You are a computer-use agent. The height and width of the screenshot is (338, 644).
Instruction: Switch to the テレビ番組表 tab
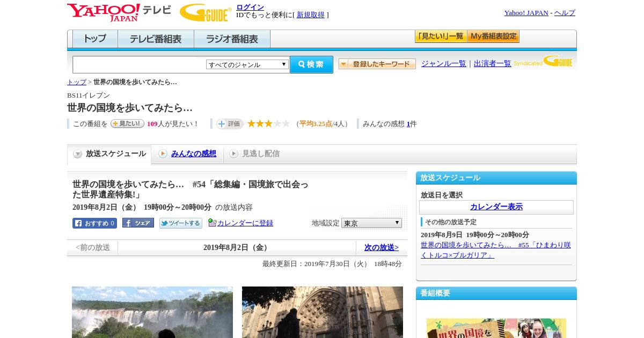point(156,39)
